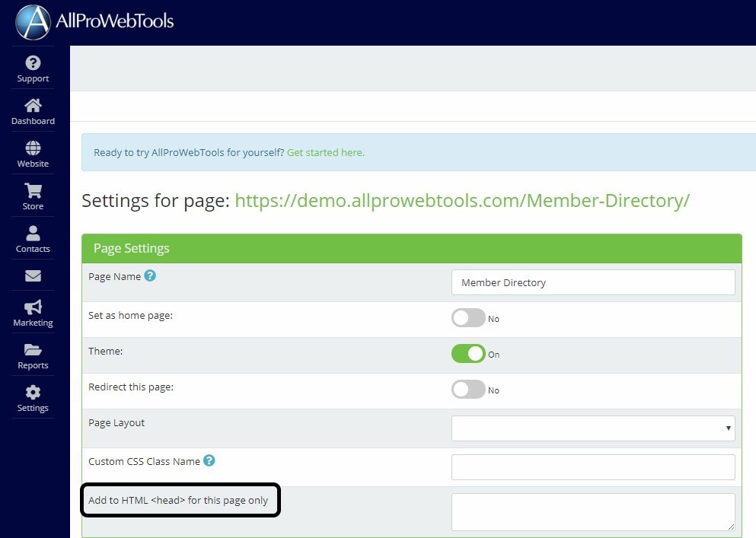Click into the Page Name input field
This screenshot has height=538, width=756.
click(x=593, y=282)
